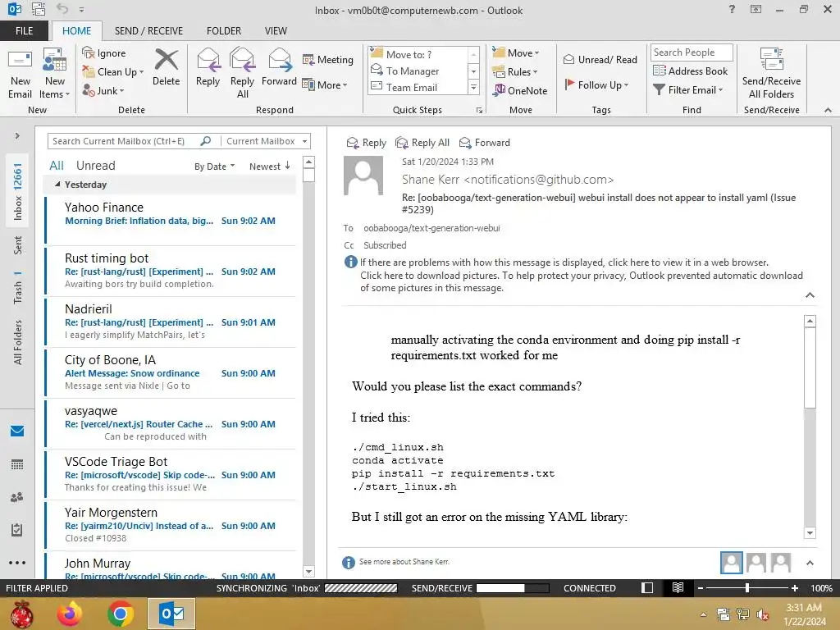Screen dimensions: 840x630
Task: Open the New Items menu
Action: point(55,73)
